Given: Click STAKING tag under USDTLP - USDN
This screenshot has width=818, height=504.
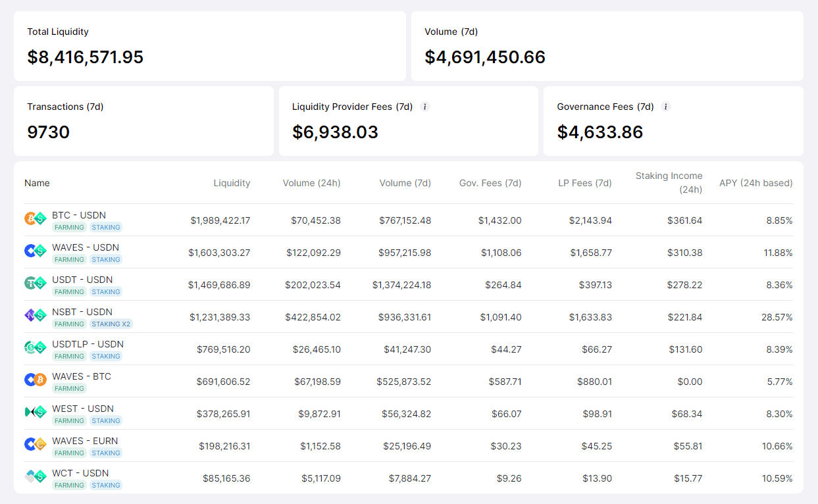Looking at the screenshot, I should [106, 356].
